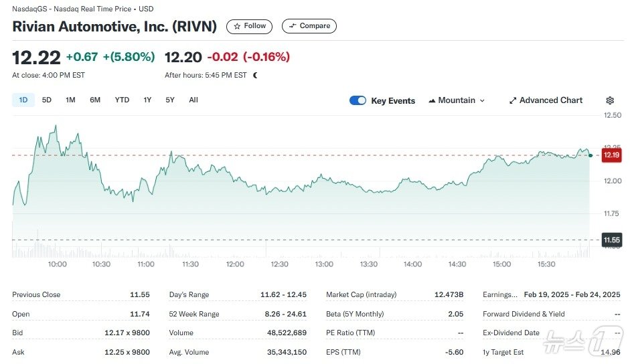Expand the Mountain chart style dropdown
Screen dimensions: 630x364
coord(482,100)
